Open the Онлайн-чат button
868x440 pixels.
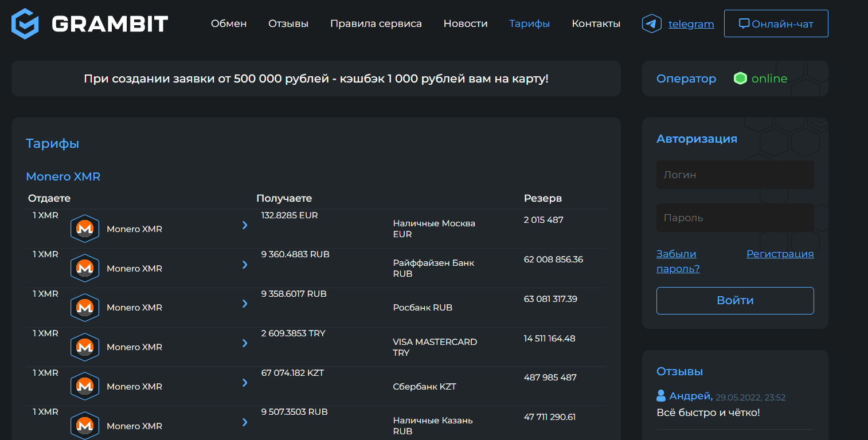click(x=776, y=23)
